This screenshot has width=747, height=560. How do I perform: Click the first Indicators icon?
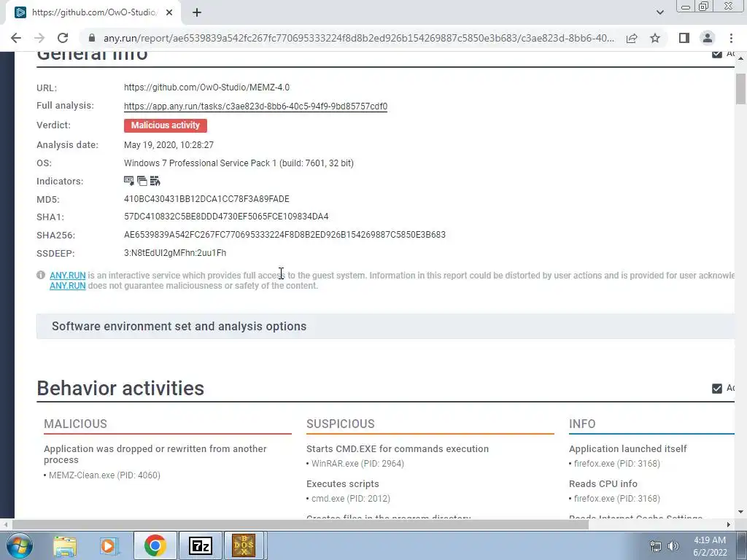(x=128, y=181)
